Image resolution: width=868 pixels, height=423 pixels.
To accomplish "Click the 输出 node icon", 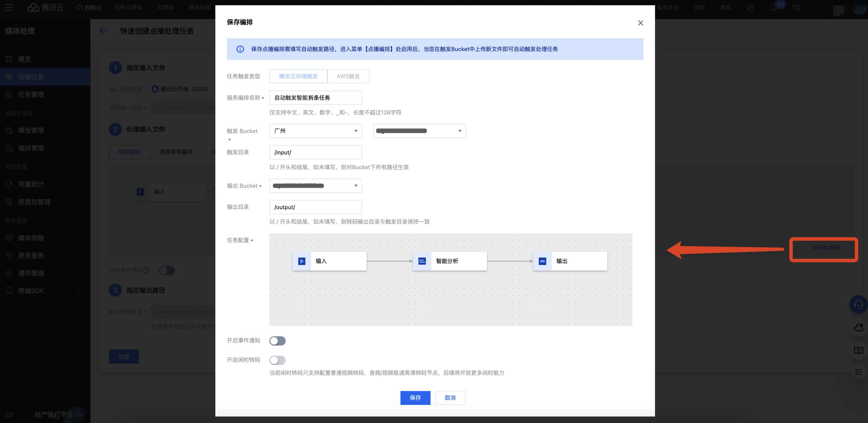I will tap(542, 261).
